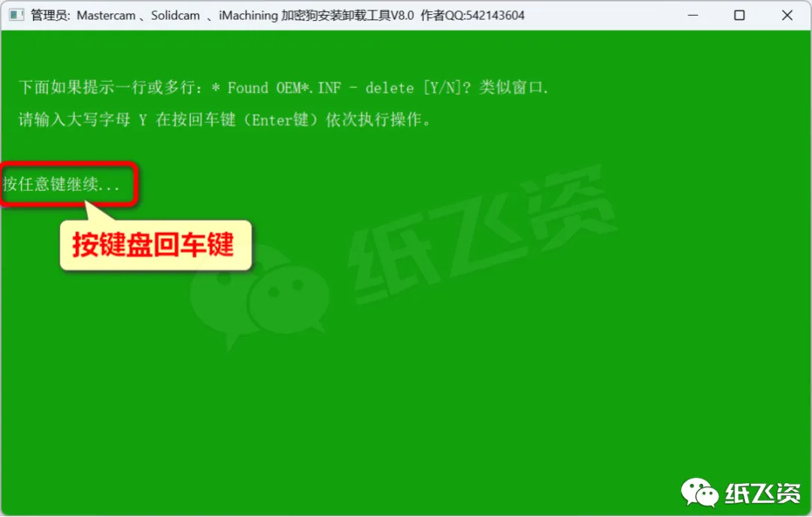
Task: Close the dongle installer console window
Action: pos(786,16)
